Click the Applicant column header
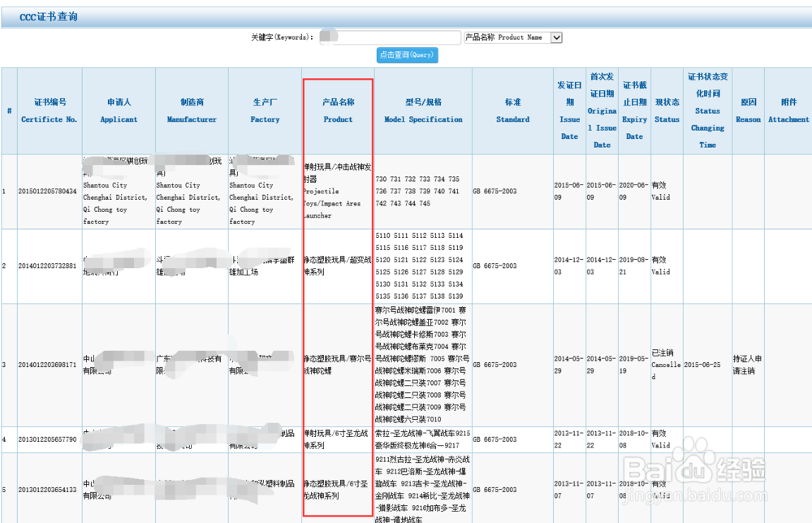This screenshot has height=523, width=812. point(119,110)
